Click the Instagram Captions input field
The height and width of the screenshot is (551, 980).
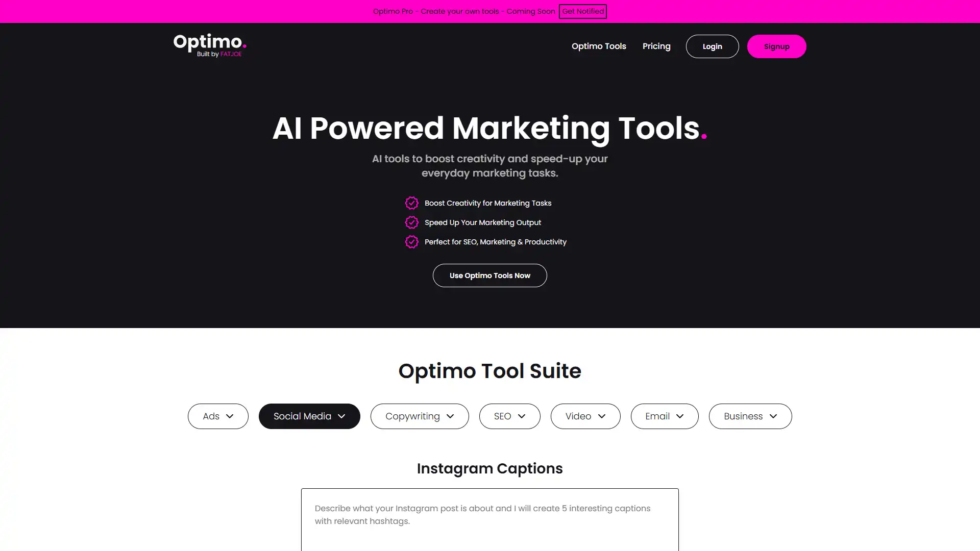click(490, 515)
